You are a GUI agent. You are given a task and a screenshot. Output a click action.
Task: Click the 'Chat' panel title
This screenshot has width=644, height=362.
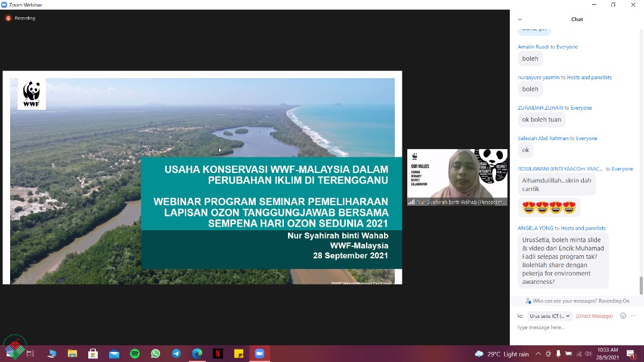tap(577, 19)
